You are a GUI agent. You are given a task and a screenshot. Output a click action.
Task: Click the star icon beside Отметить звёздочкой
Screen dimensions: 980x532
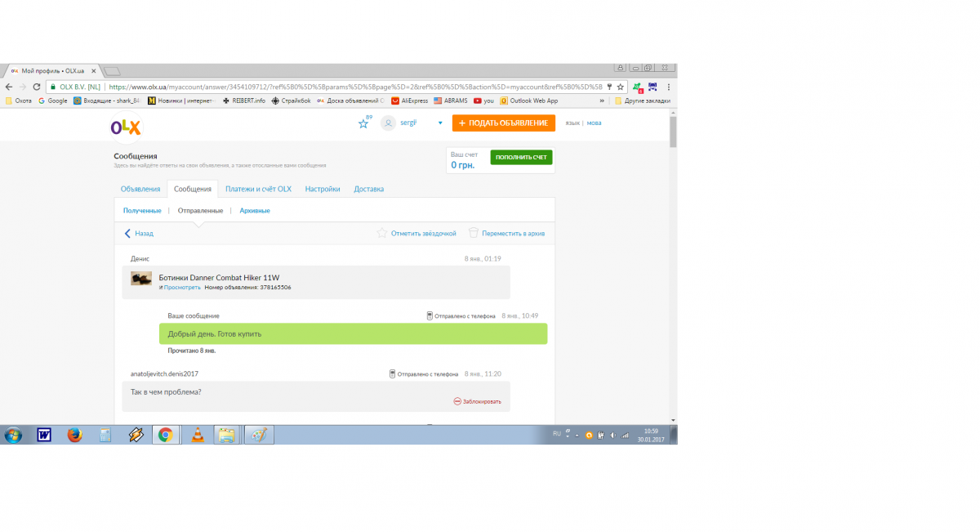pos(381,233)
